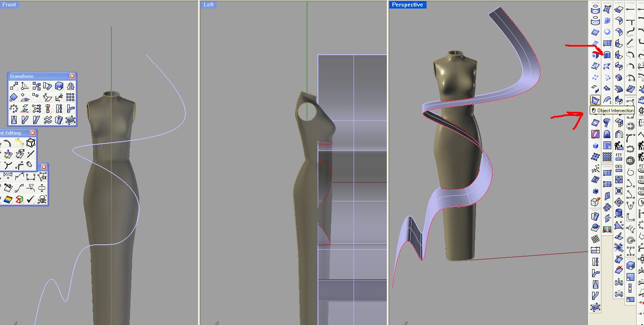Screen dimensions: 644x325
Task: Close the Point Editing toolbar
Action: pos(33,133)
